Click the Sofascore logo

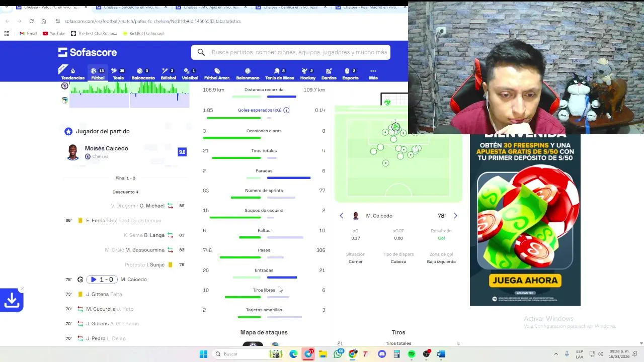pyautogui.click(x=88, y=52)
